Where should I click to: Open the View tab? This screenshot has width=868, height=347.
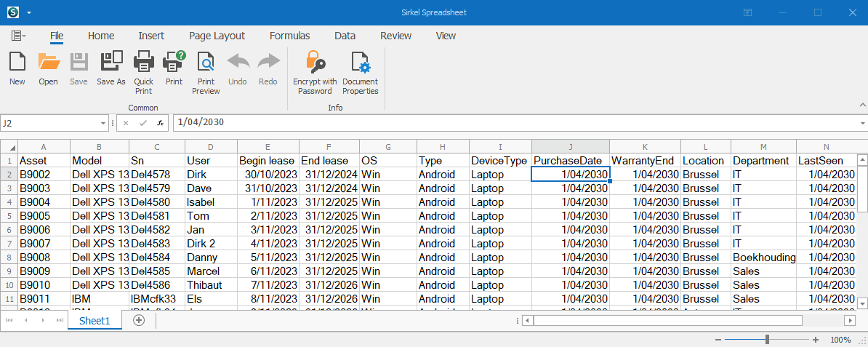coord(446,36)
